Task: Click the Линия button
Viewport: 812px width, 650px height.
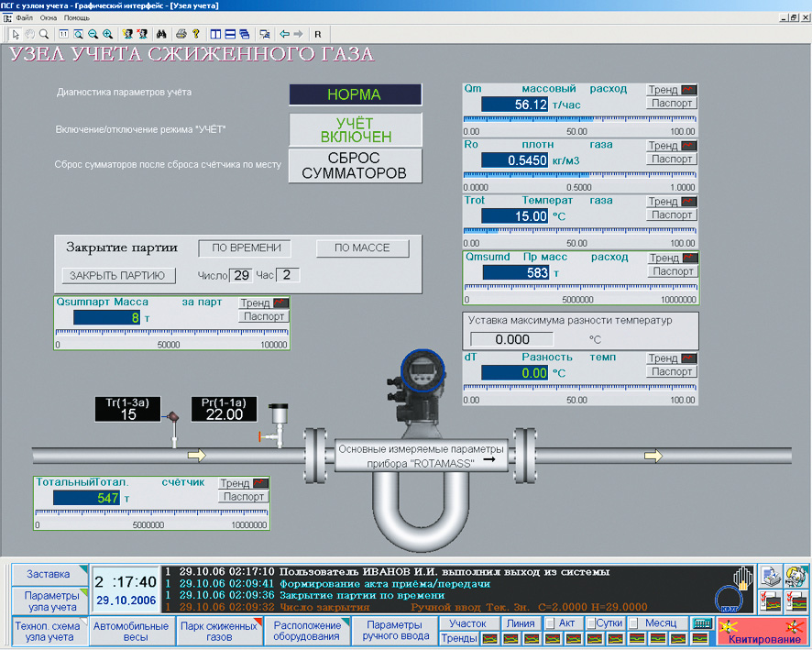Action: [x=521, y=623]
